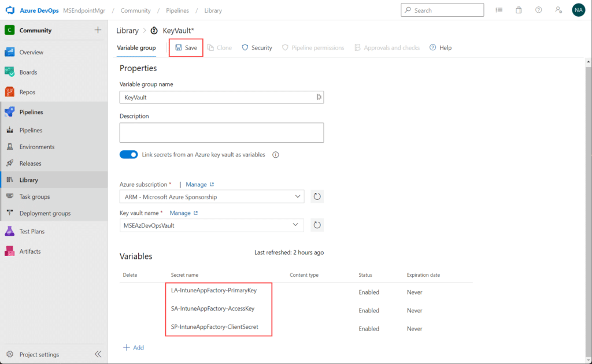Click the icon inside the Variable group name field
This screenshot has width=592, height=364.
click(319, 97)
